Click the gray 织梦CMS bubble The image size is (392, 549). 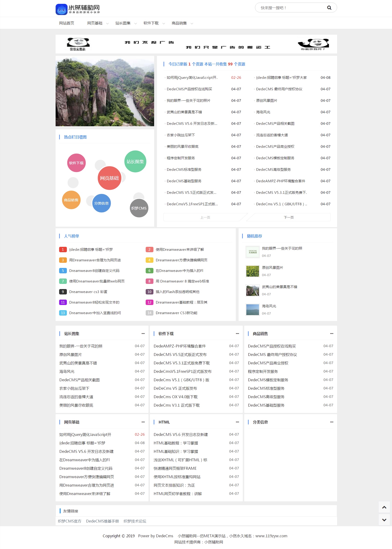139,208
